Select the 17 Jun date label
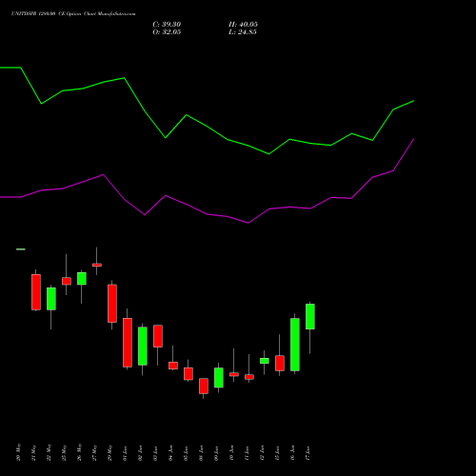This screenshot has height=476, width=476. tap(307, 453)
